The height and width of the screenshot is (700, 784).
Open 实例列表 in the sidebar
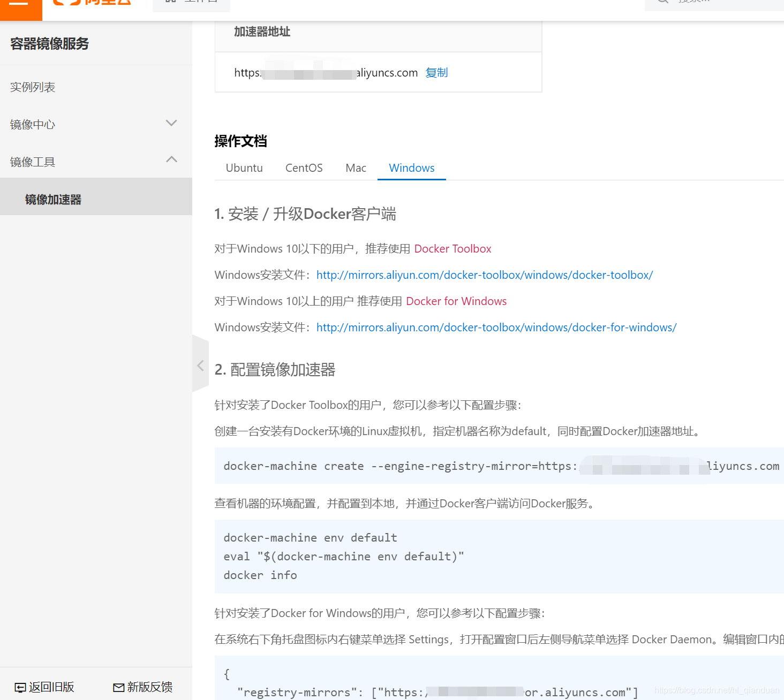pyautogui.click(x=33, y=87)
